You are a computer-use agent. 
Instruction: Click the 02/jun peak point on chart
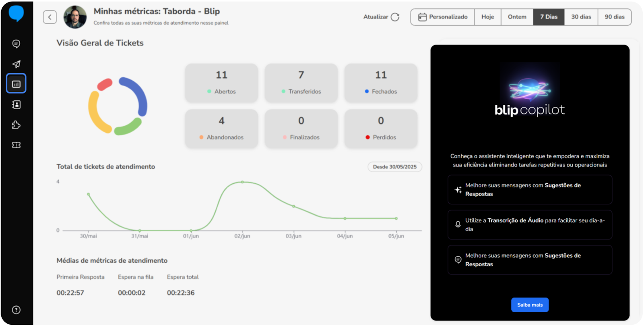tap(242, 182)
